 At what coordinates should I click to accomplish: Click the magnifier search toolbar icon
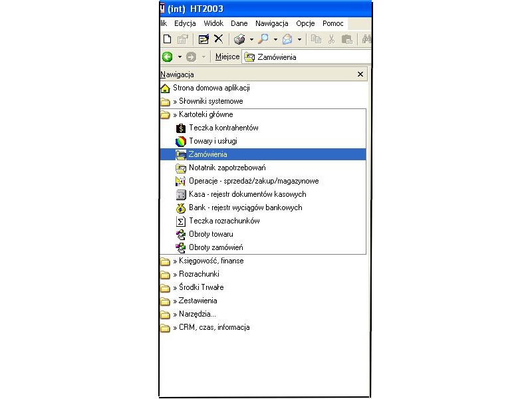point(263,39)
